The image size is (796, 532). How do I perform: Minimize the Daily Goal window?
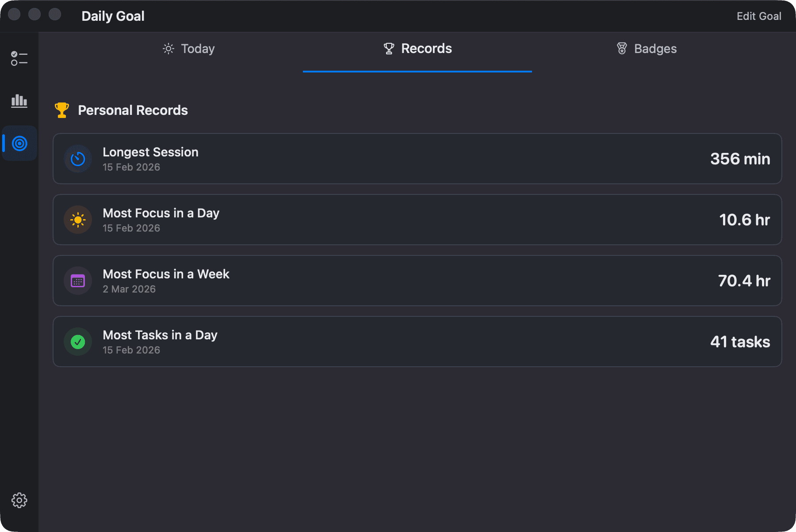tap(34, 14)
